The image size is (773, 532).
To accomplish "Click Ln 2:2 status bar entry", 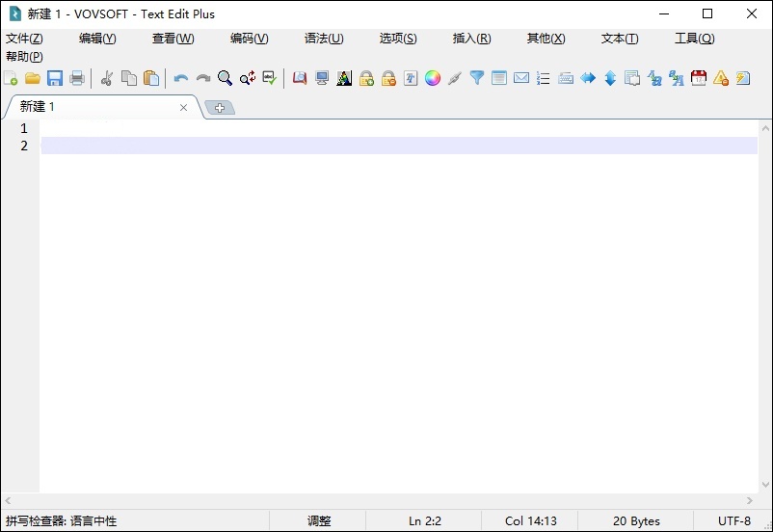I will (x=424, y=520).
